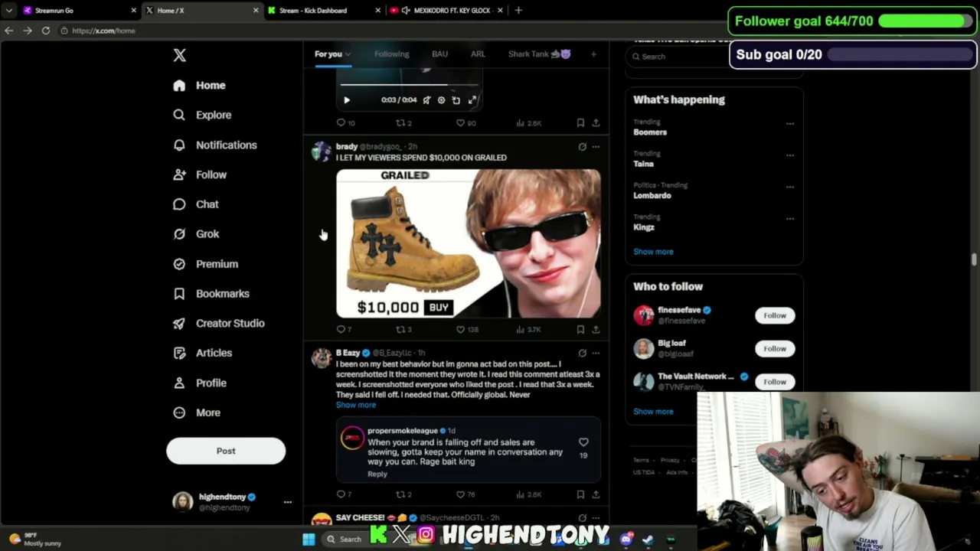Open Chat in the sidebar
The image size is (980, 551).
pyautogui.click(x=196, y=204)
